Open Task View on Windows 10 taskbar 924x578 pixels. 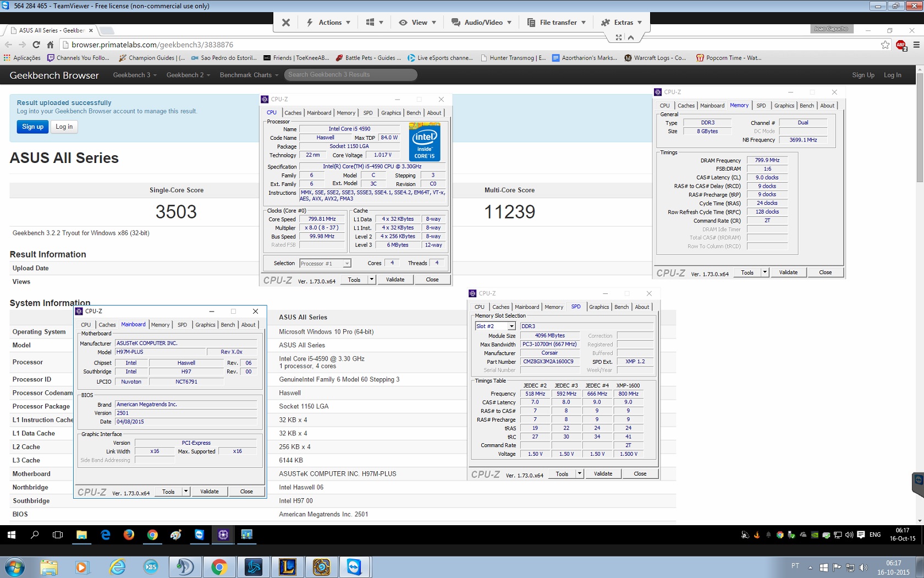point(58,535)
